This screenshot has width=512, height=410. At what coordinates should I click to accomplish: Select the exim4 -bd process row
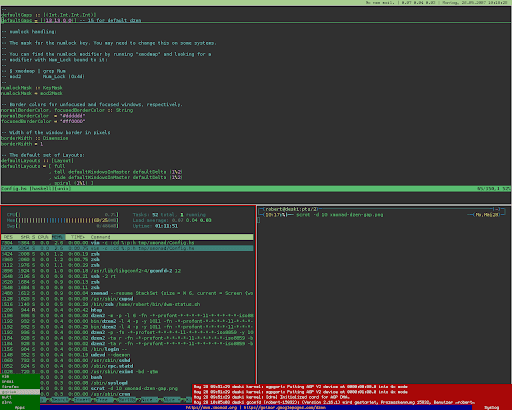(x=127, y=371)
